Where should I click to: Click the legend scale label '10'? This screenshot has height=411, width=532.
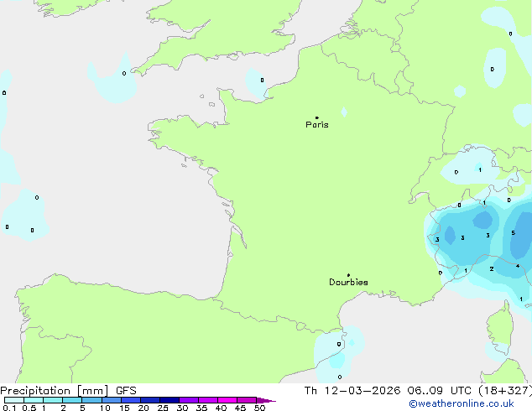(x=105, y=408)
